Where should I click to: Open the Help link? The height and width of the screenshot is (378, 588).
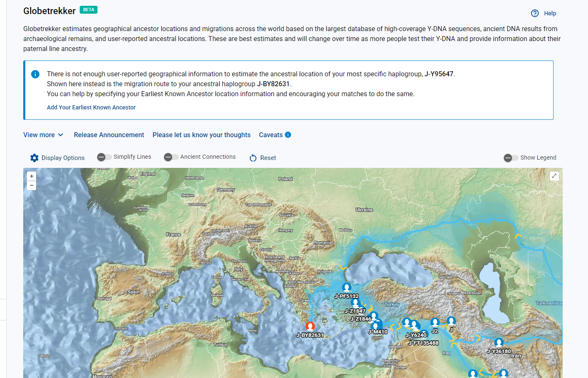[550, 13]
